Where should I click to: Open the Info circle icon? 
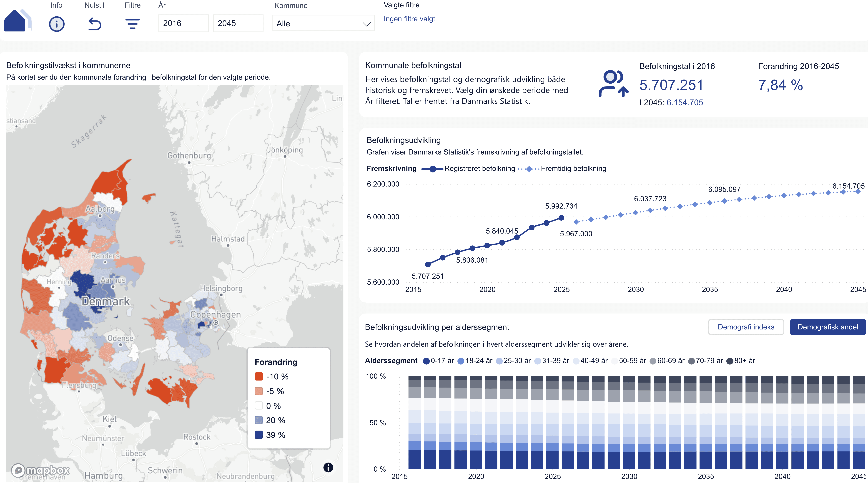click(x=57, y=24)
